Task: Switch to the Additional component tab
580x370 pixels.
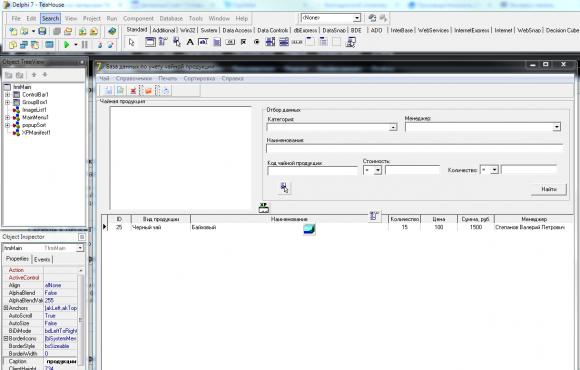Action: coord(163,30)
